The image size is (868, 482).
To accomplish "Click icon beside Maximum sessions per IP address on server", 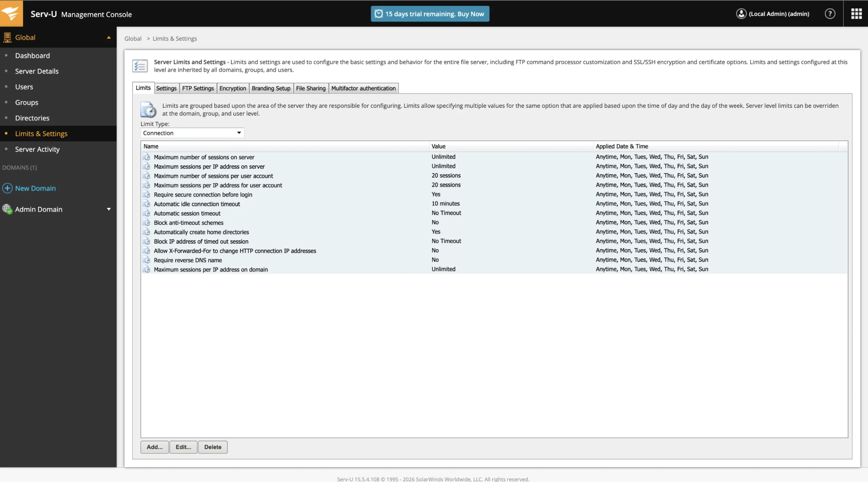I will tap(146, 166).
